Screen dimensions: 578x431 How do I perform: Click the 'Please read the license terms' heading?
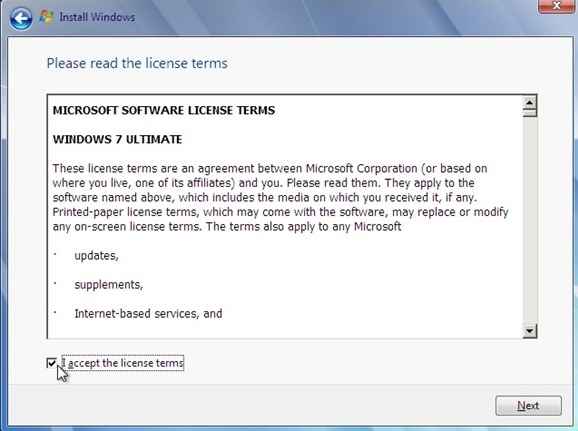pos(137,63)
